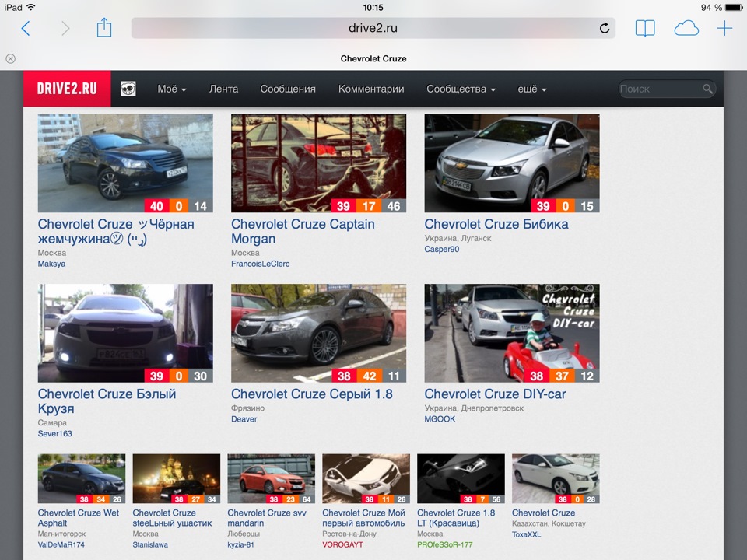Screen dimensions: 747x560
Task: Open the Captain Morgan car thumbnail
Action: (319, 163)
